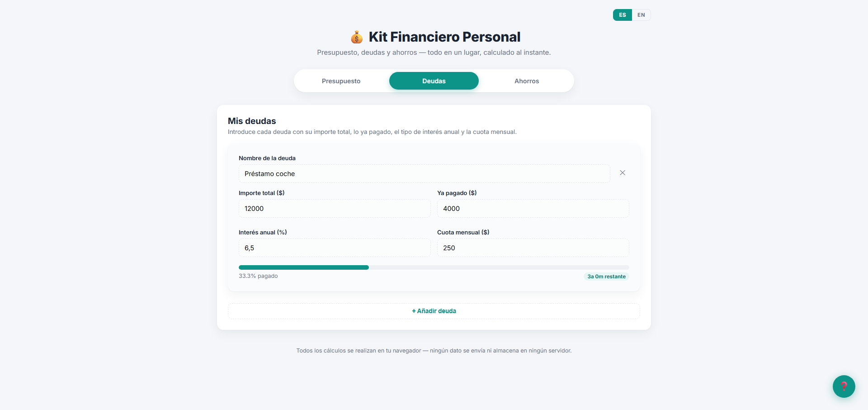Click the 'Cuota mensual ($)' label
This screenshot has width=868, height=410.
[x=463, y=232]
